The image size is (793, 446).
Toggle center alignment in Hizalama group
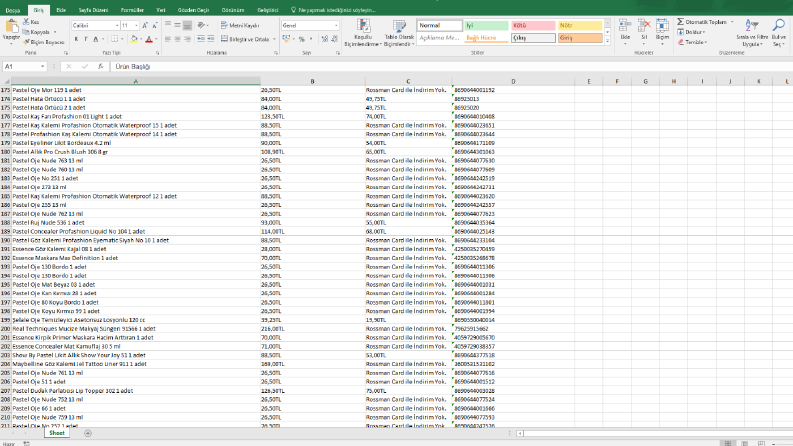pos(178,39)
